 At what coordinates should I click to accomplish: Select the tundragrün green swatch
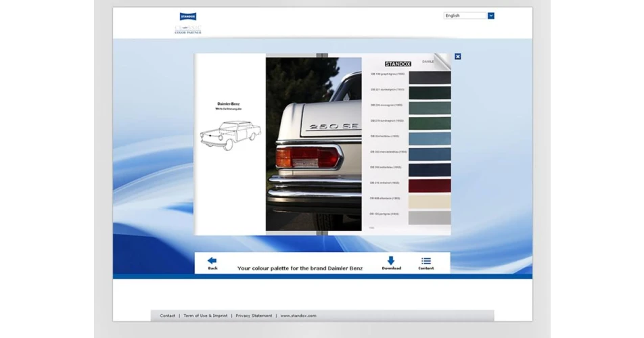coord(430,124)
